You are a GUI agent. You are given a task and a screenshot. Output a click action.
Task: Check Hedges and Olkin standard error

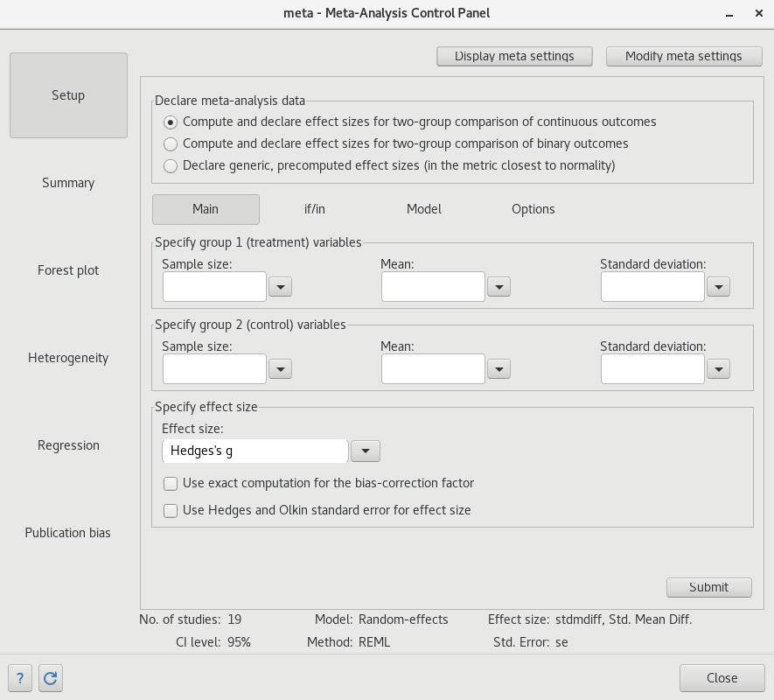point(171,510)
